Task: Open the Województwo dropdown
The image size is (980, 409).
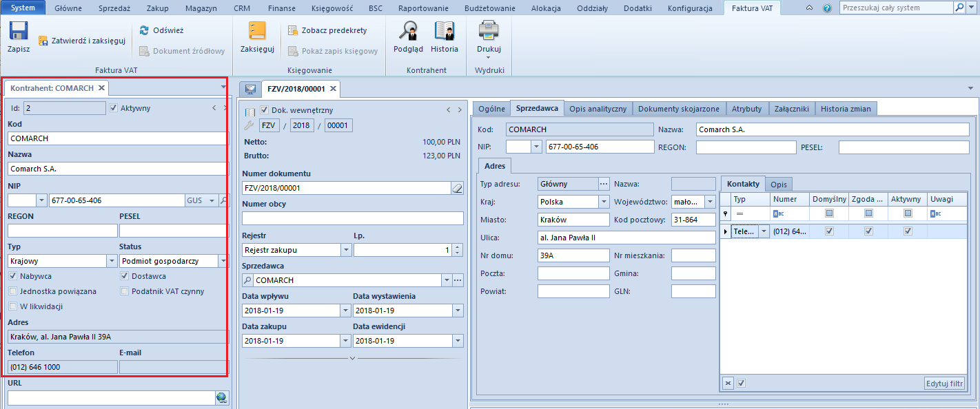Action: click(x=711, y=202)
